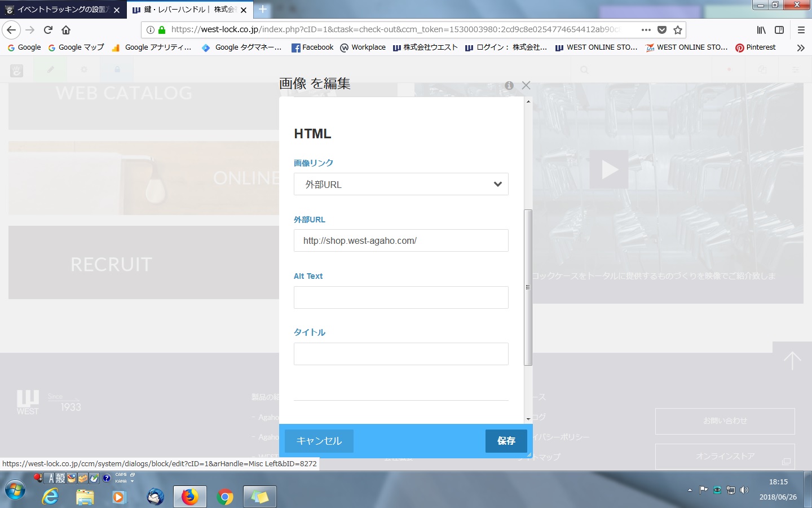The image size is (812, 508).
Task: Open the browser home page
Action: (66, 30)
